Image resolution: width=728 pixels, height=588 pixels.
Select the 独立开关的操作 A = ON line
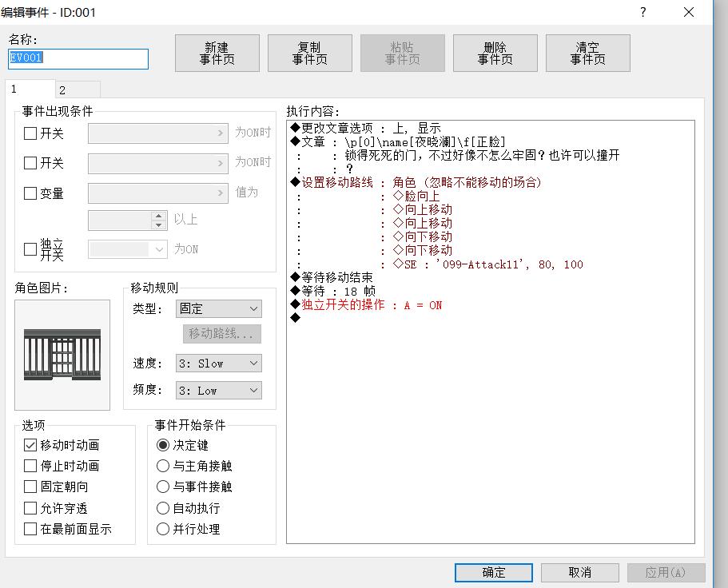coord(366,305)
